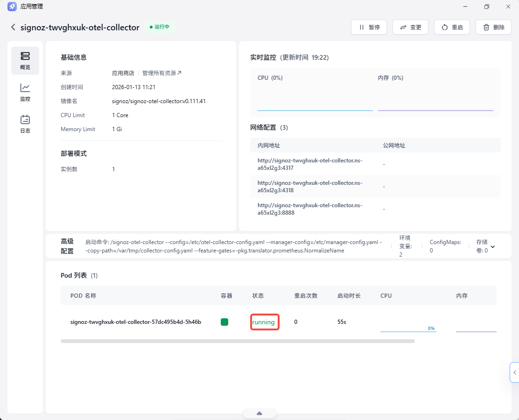The height and width of the screenshot is (420, 519).
Task: Click the 应用管理 rocket app icon
Action: (x=12, y=6)
